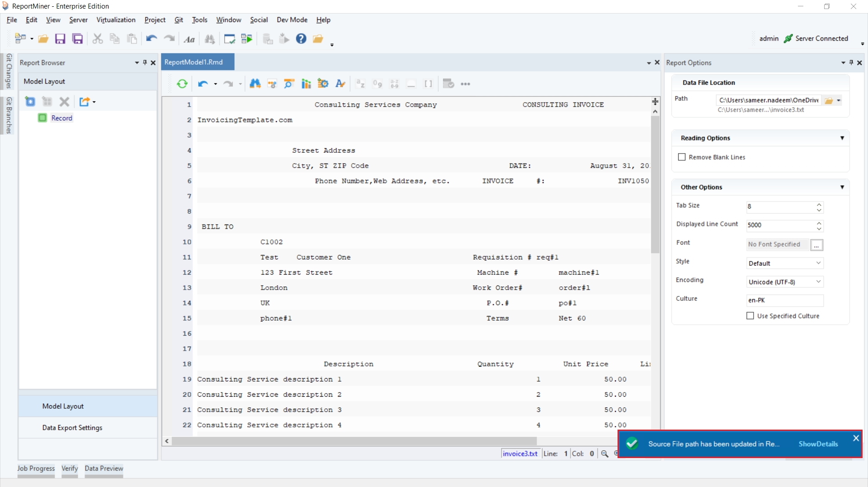Select the Record node in Model Layout
This screenshot has height=487, width=868.
[x=61, y=118]
